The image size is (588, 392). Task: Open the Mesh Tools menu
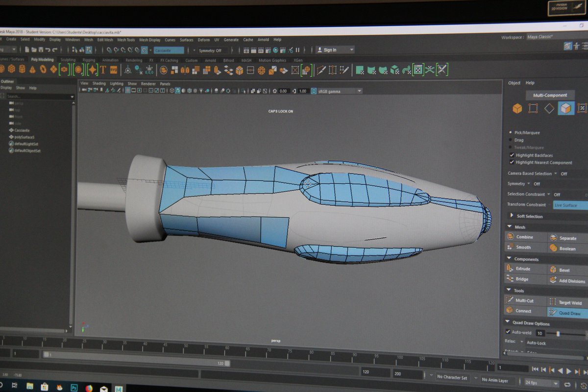(x=126, y=40)
